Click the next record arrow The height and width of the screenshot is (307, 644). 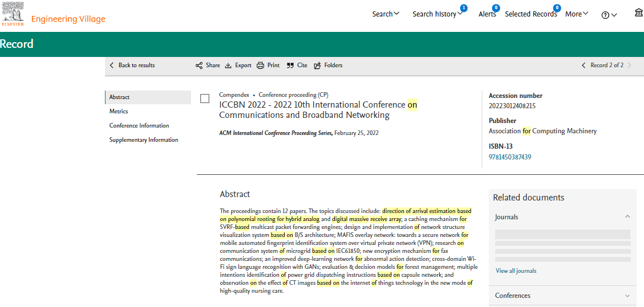click(x=630, y=65)
